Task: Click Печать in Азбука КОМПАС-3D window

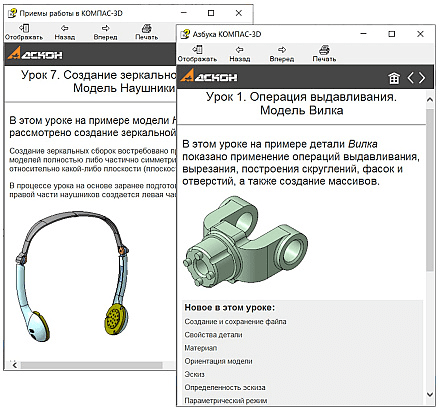Action: pyautogui.click(x=324, y=54)
